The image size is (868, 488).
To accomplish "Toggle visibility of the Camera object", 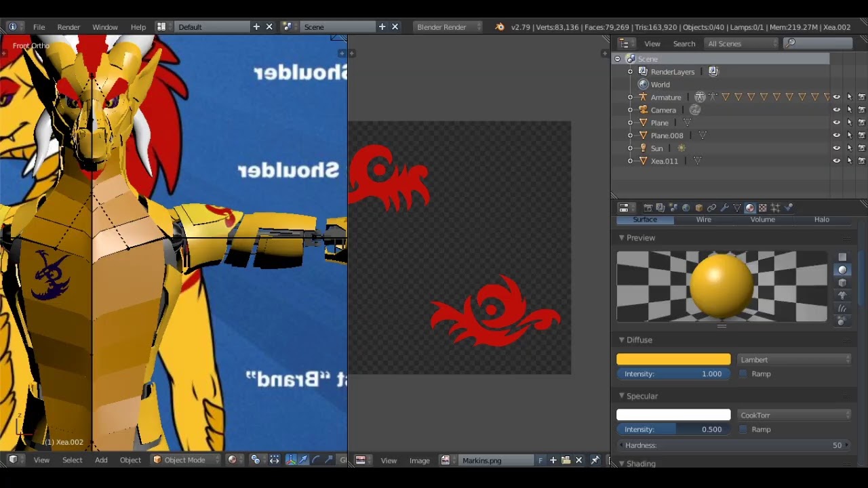I will [836, 110].
